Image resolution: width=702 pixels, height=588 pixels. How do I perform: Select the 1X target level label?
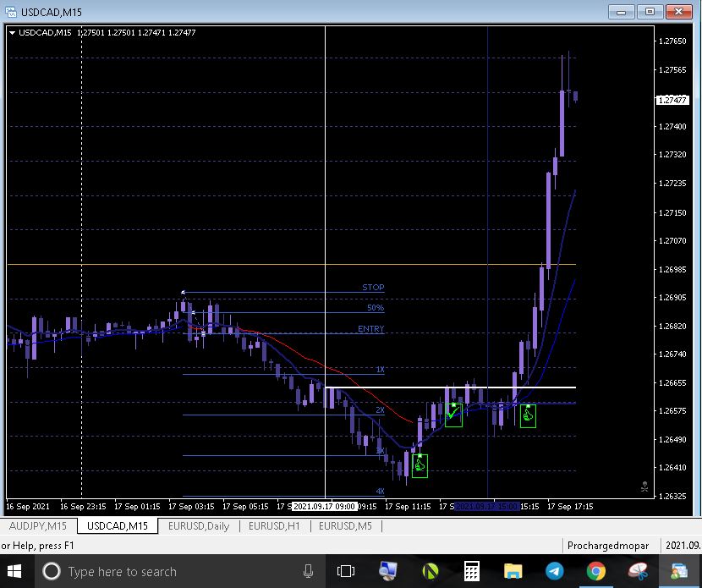380,370
